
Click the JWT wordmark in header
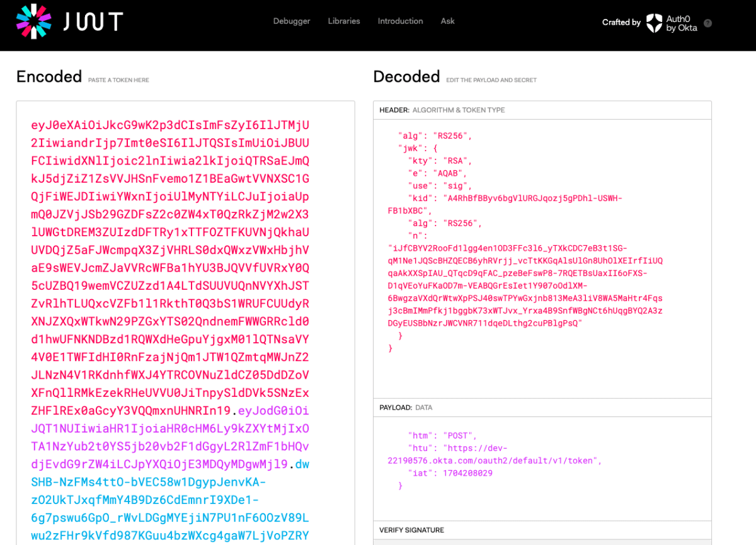point(93,21)
